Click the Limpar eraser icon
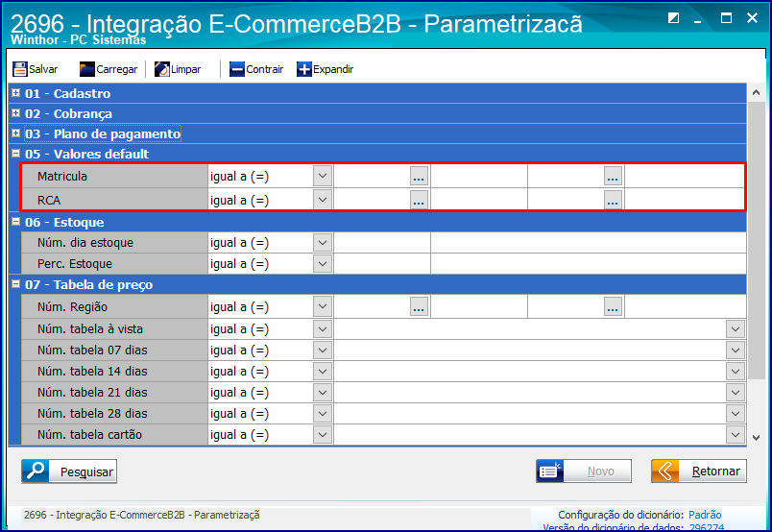This screenshot has height=532, width=772. click(162, 69)
